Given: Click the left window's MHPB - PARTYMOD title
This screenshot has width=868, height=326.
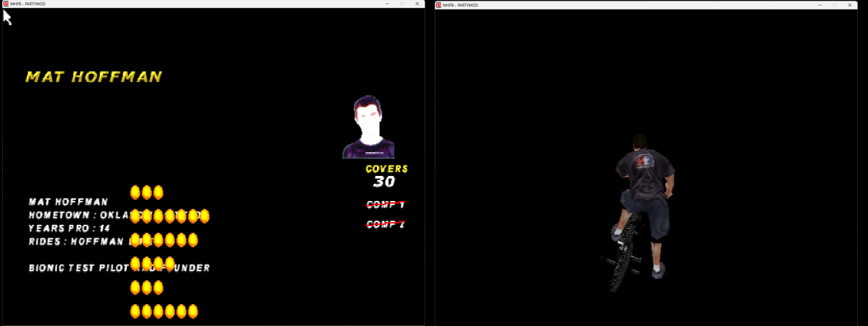Looking at the screenshot, I should click(28, 4).
